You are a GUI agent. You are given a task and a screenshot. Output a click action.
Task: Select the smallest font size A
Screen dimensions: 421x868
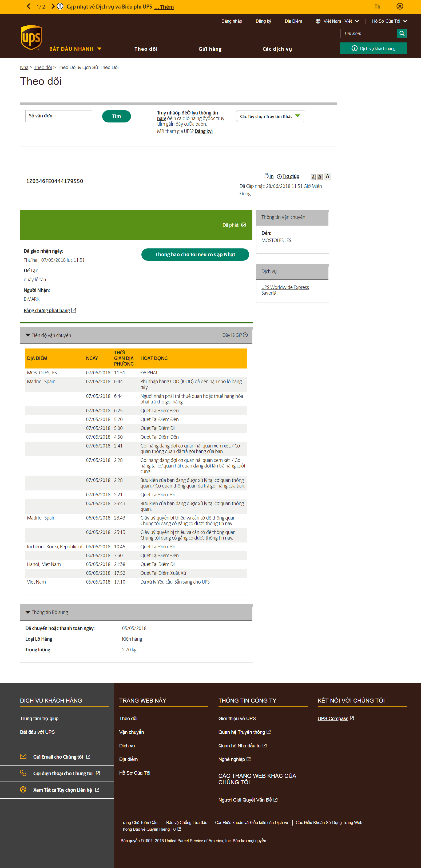[x=313, y=177]
